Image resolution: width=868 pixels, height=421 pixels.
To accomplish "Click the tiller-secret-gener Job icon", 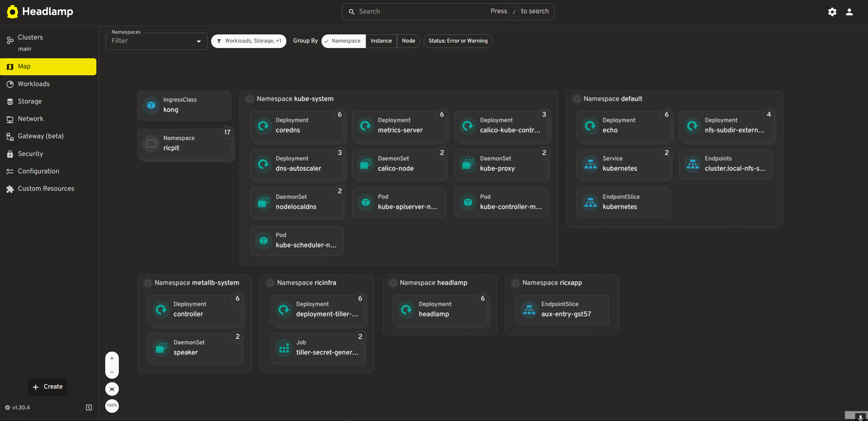I will pos(284,348).
